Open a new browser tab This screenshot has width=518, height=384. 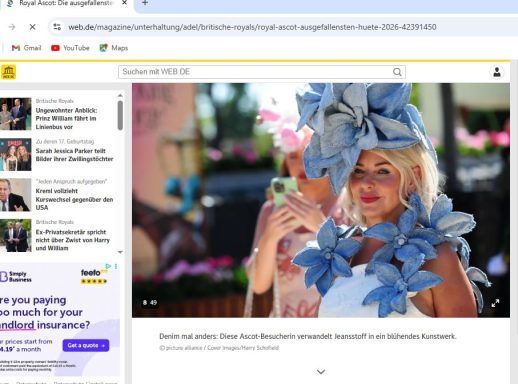[x=145, y=3]
